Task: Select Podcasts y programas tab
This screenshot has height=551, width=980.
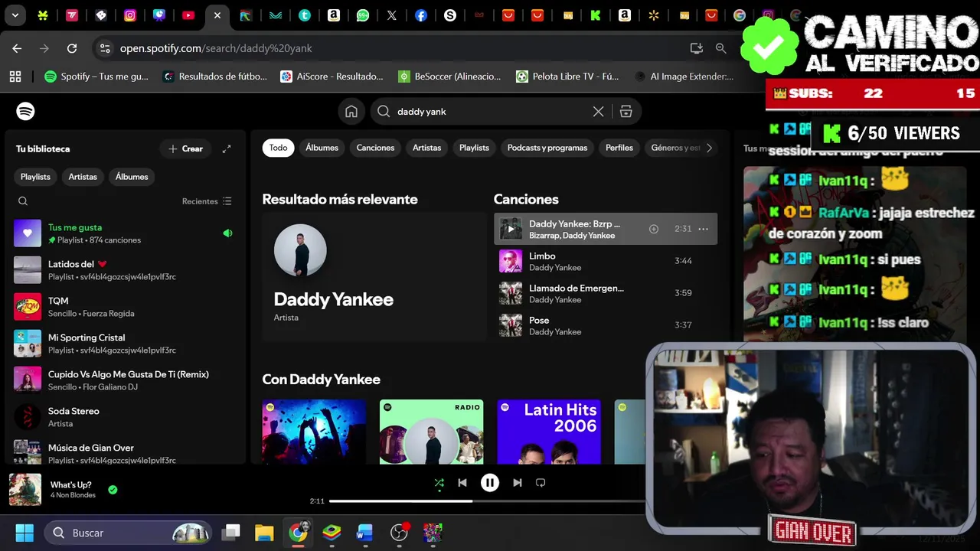Action: point(547,148)
